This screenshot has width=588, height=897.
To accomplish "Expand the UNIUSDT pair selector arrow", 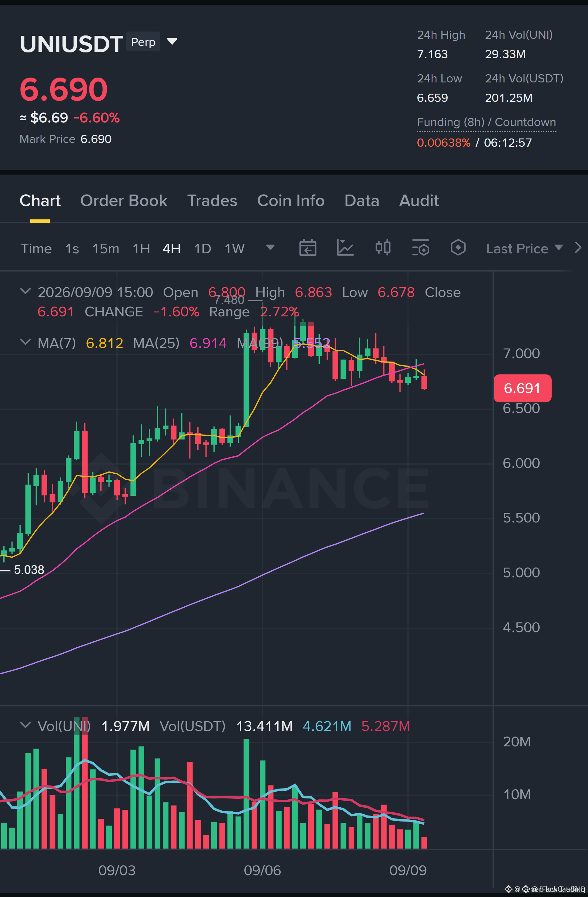I will [172, 41].
